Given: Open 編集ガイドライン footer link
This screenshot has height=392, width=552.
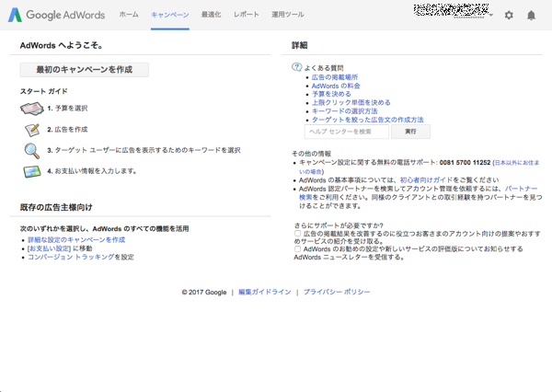Looking at the screenshot, I should 265,292.
